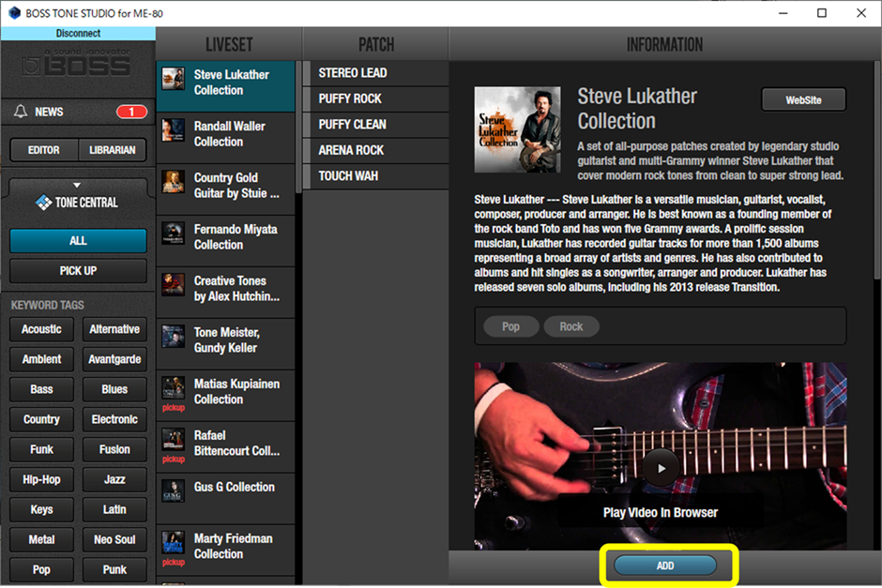This screenshot has width=882, height=588.
Task: Select the ARENA ROCK patch
Action: [x=375, y=151]
